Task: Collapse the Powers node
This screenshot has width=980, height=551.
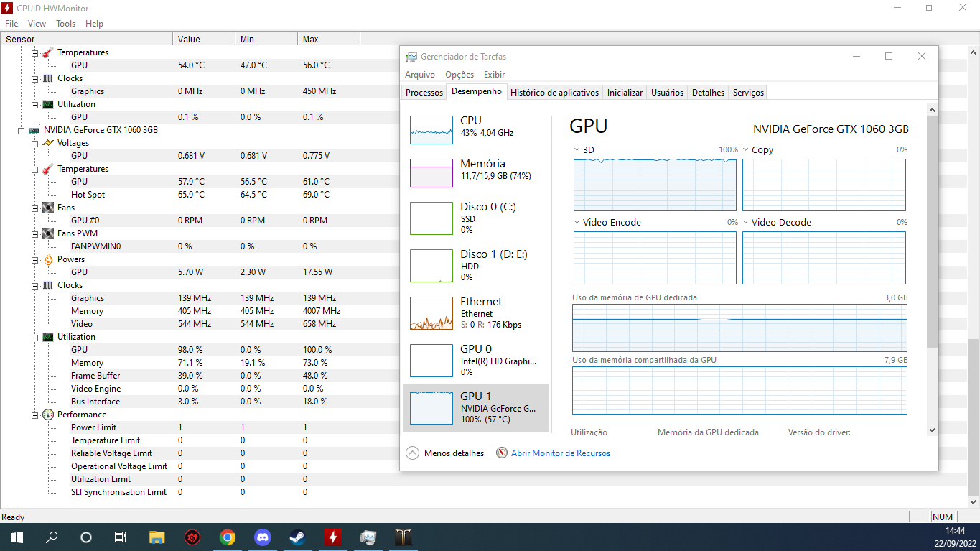Action: [x=34, y=259]
